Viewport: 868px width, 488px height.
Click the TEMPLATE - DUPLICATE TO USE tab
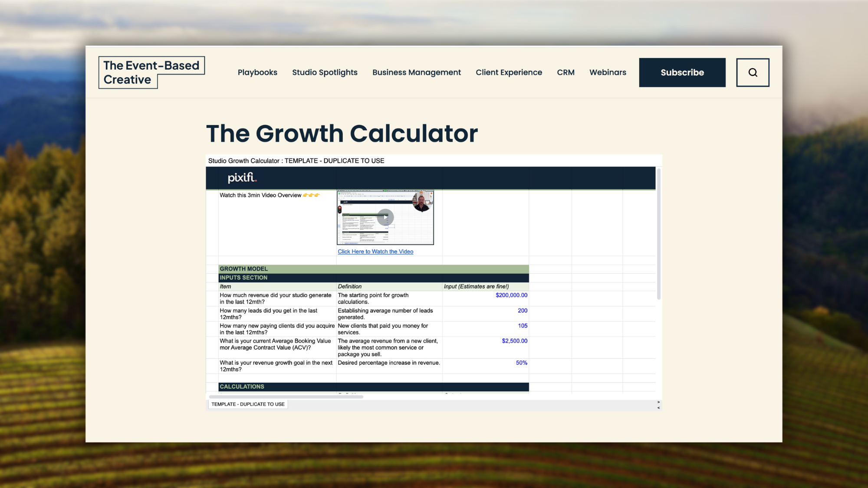[x=248, y=404]
